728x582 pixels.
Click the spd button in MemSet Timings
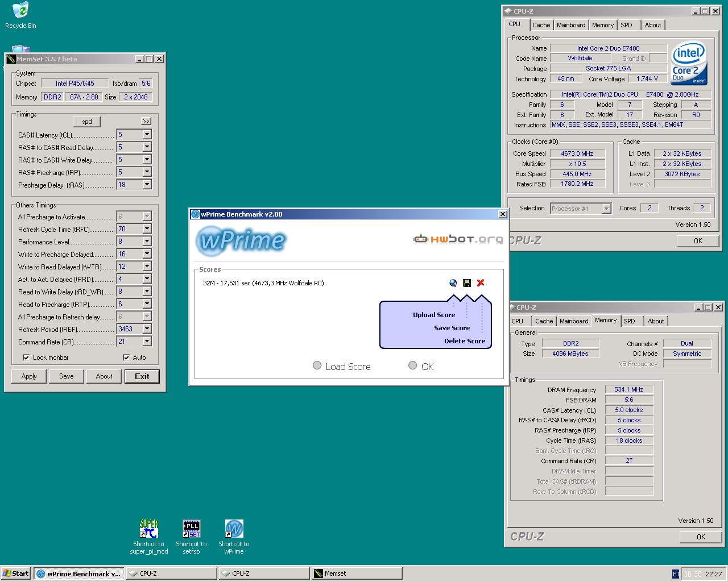87,122
